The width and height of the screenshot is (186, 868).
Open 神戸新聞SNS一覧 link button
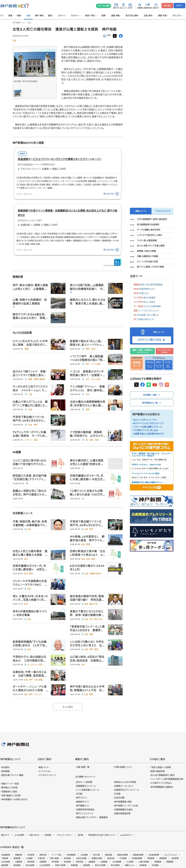point(152,403)
